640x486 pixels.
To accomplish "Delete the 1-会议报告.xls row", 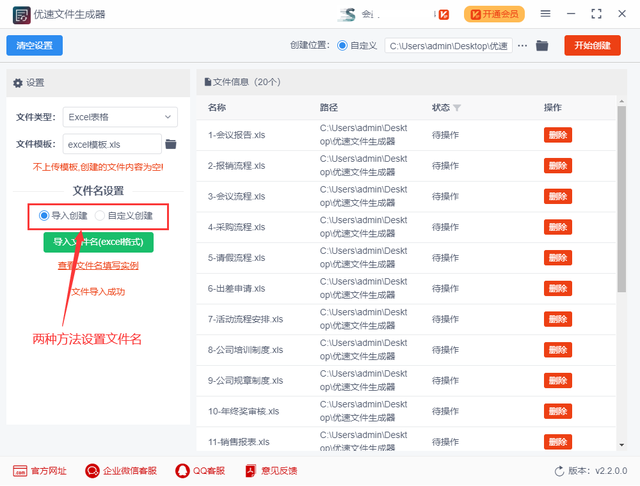I will click(557, 135).
